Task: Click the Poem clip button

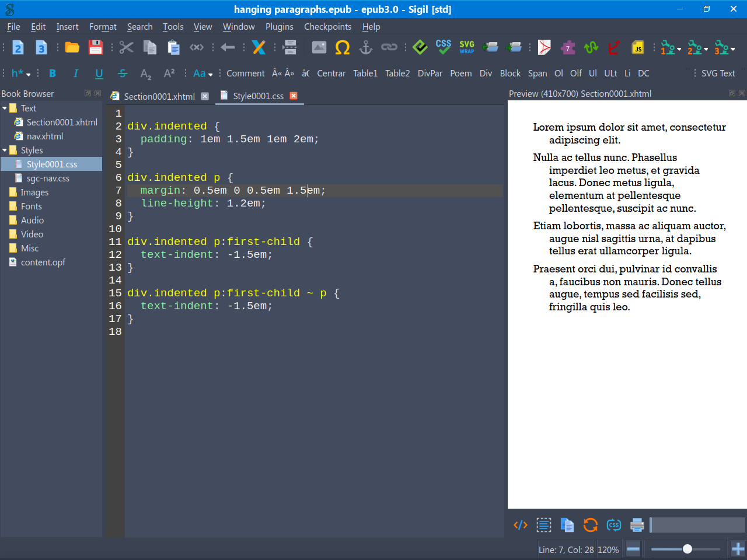Action: pos(460,73)
